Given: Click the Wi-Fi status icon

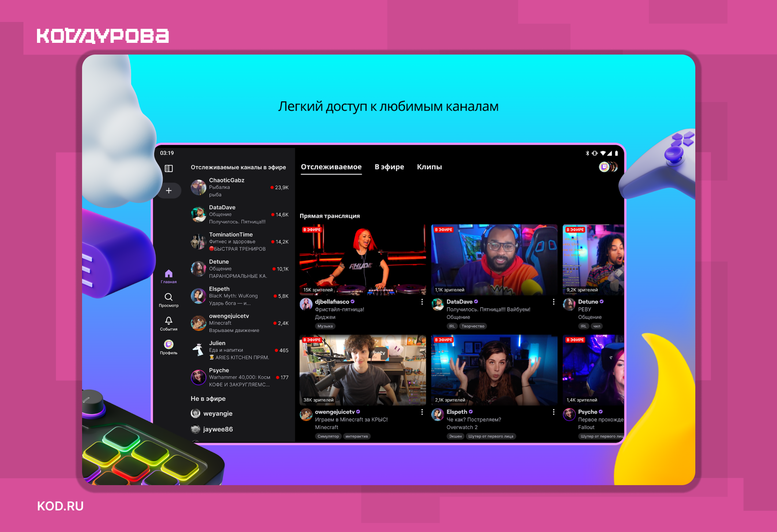Looking at the screenshot, I should coord(603,153).
